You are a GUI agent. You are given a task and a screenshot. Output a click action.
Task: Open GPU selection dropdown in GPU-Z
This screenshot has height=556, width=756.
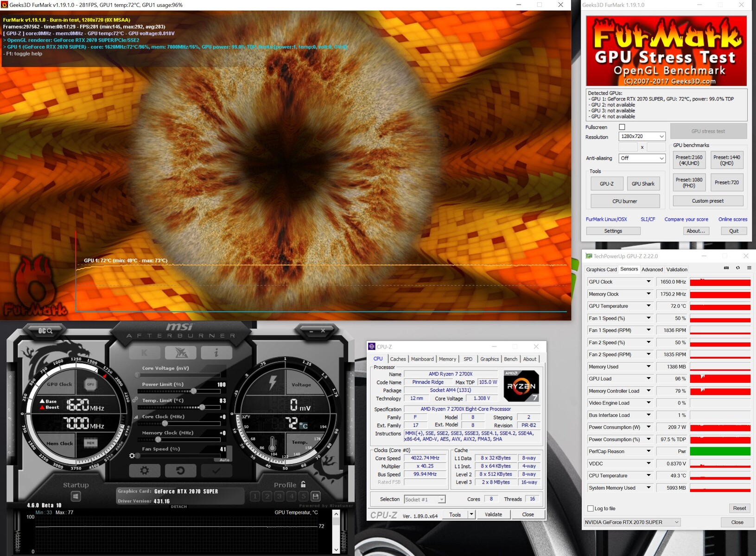632,522
